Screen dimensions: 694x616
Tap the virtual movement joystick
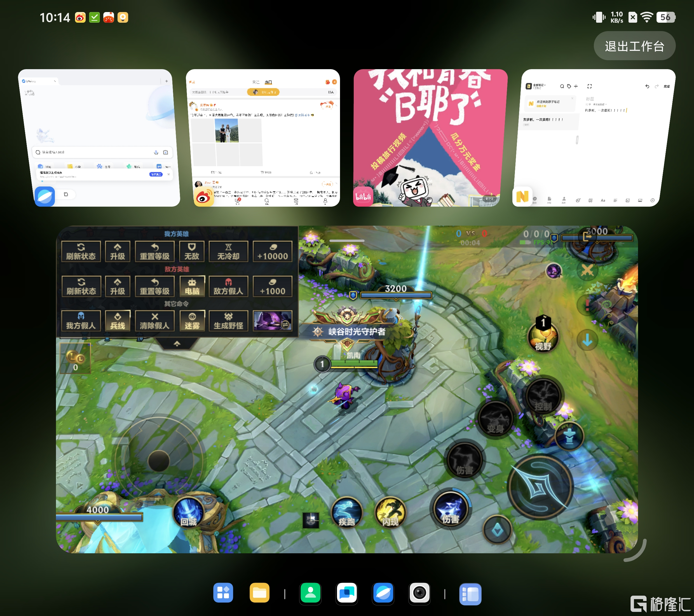click(159, 461)
